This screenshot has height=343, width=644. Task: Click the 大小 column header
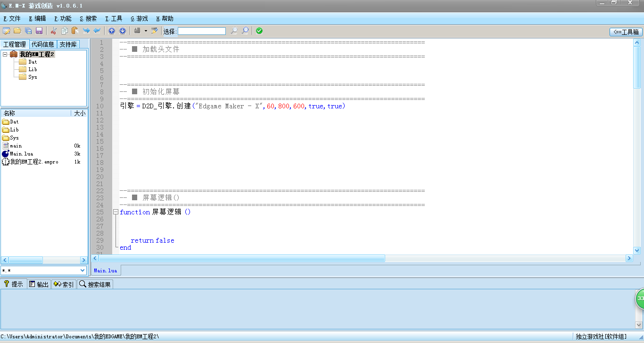(79, 113)
